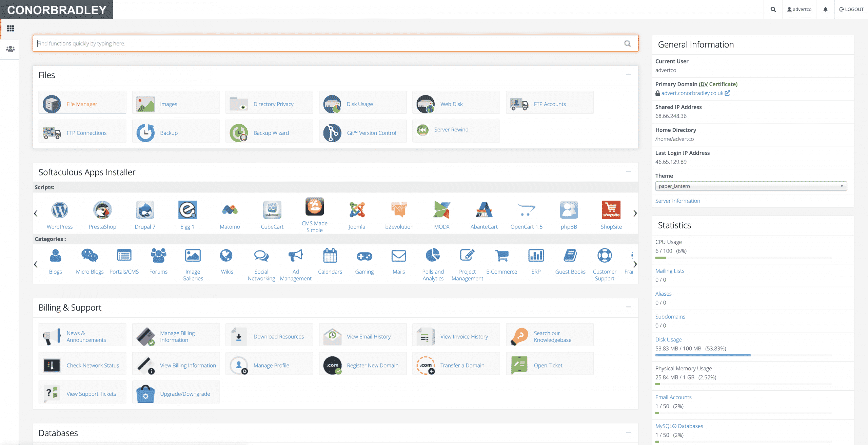Pick the phpBB script icon
868x445 pixels.
click(x=569, y=210)
